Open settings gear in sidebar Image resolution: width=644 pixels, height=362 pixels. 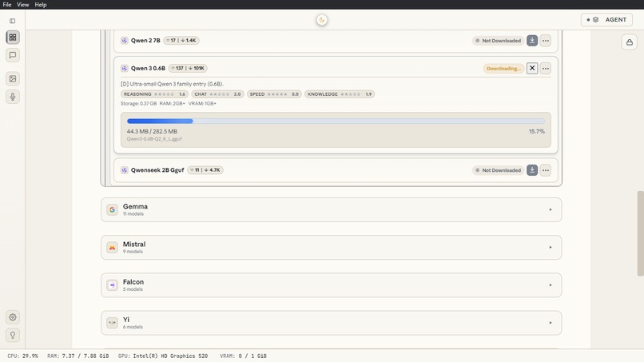point(13,317)
